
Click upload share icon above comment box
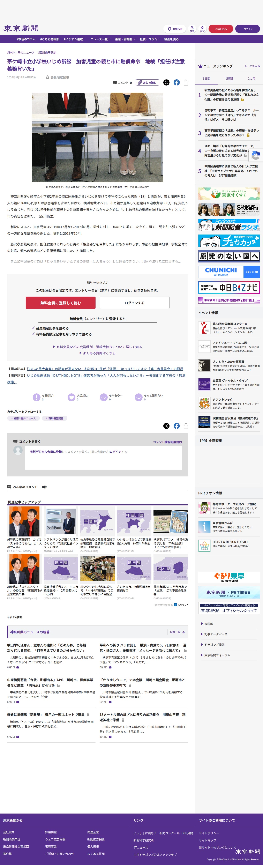click(186, 426)
